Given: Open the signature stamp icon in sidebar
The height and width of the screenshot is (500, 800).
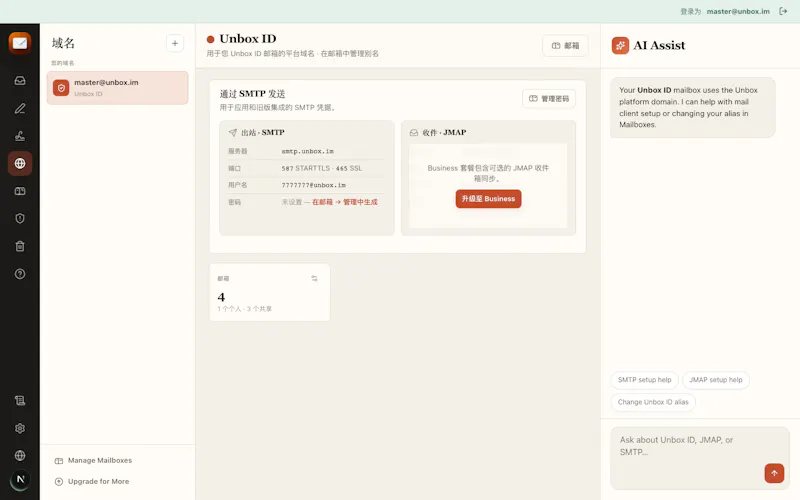Looking at the screenshot, I should (20, 136).
